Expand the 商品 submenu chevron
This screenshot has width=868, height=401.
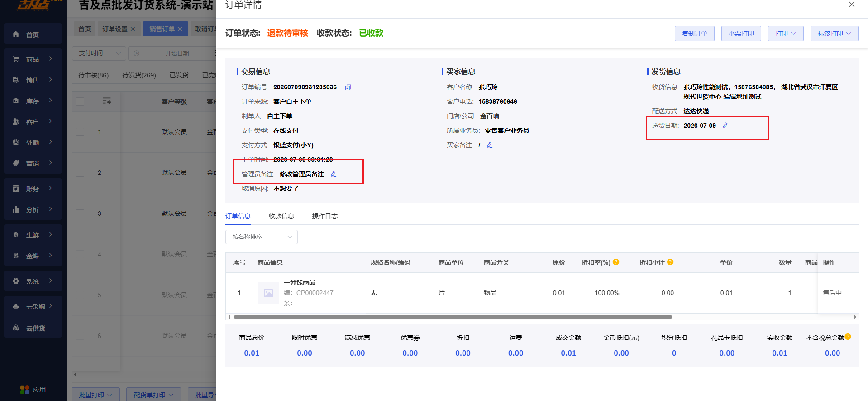click(50, 58)
